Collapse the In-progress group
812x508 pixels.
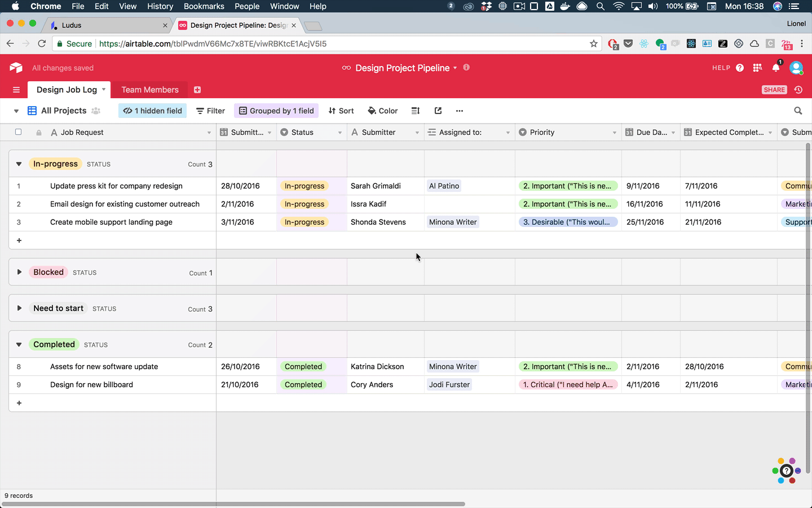click(x=19, y=164)
